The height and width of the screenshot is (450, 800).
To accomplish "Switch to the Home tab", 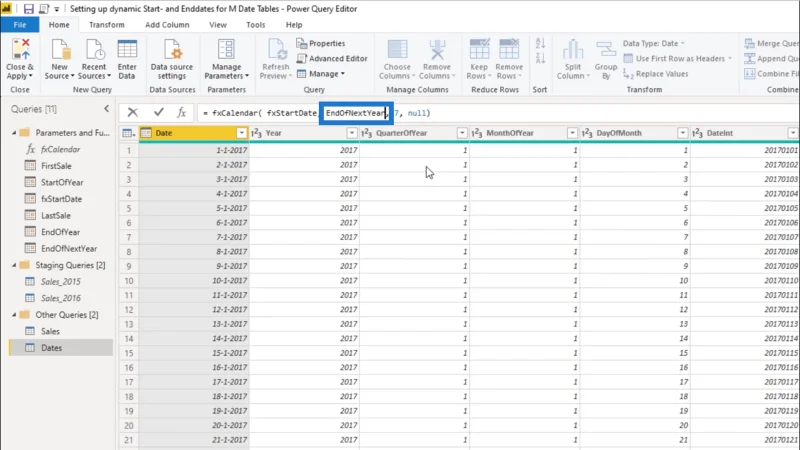I will (x=59, y=24).
